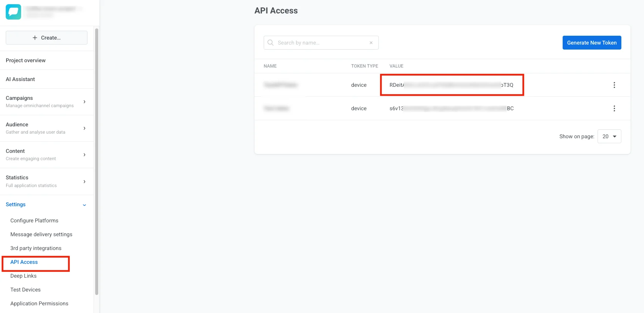Open Project overview
Viewport: 644px width, 313px height.
click(x=26, y=60)
